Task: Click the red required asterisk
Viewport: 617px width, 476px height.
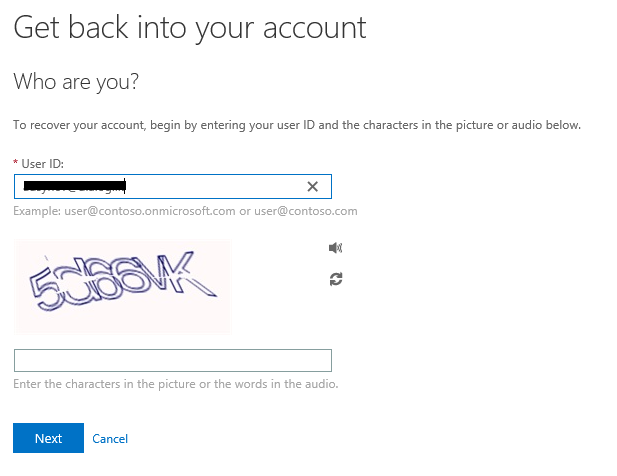Action: click(16, 162)
